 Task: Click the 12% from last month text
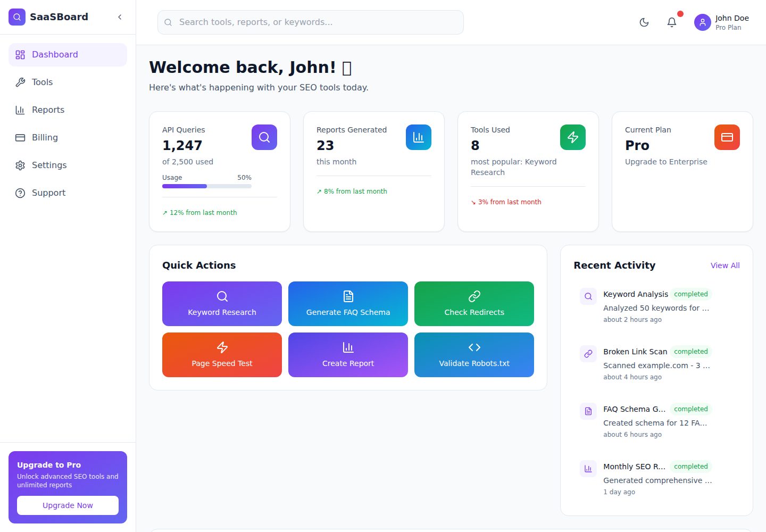199,213
